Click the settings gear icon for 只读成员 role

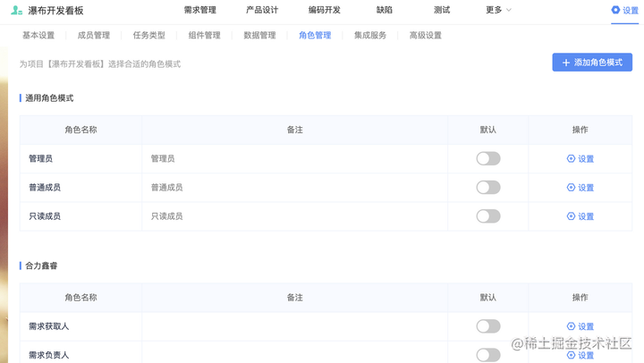pyautogui.click(x=571, y=216)
